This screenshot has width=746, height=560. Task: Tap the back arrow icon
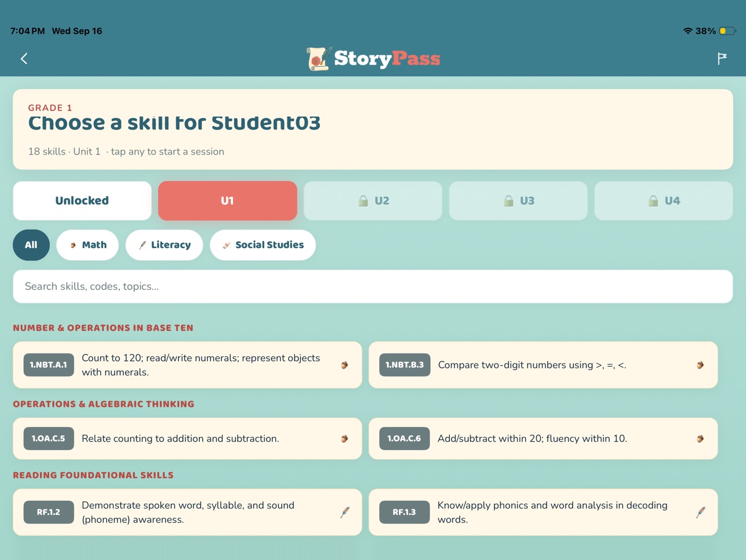pyautogui.click(x=24, y=58)
